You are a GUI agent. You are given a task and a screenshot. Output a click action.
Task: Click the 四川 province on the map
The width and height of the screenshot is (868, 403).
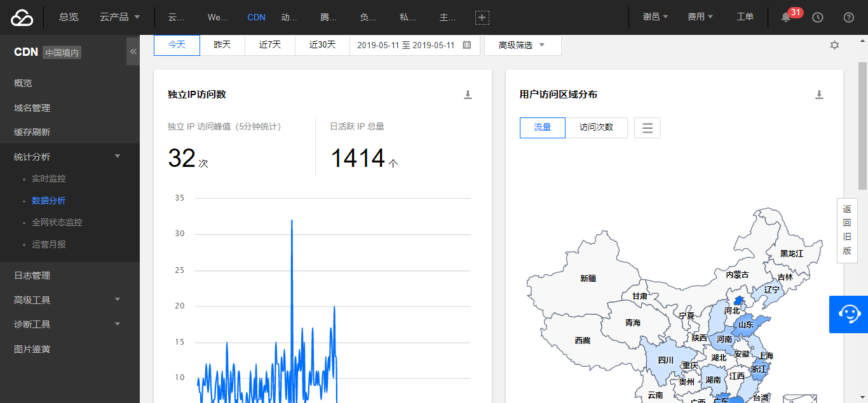665,360
